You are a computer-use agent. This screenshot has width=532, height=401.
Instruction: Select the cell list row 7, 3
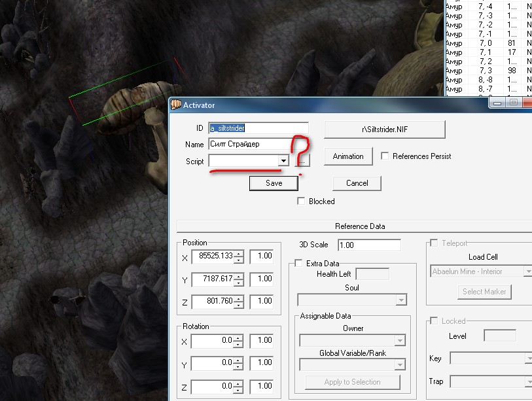[489, 71]
